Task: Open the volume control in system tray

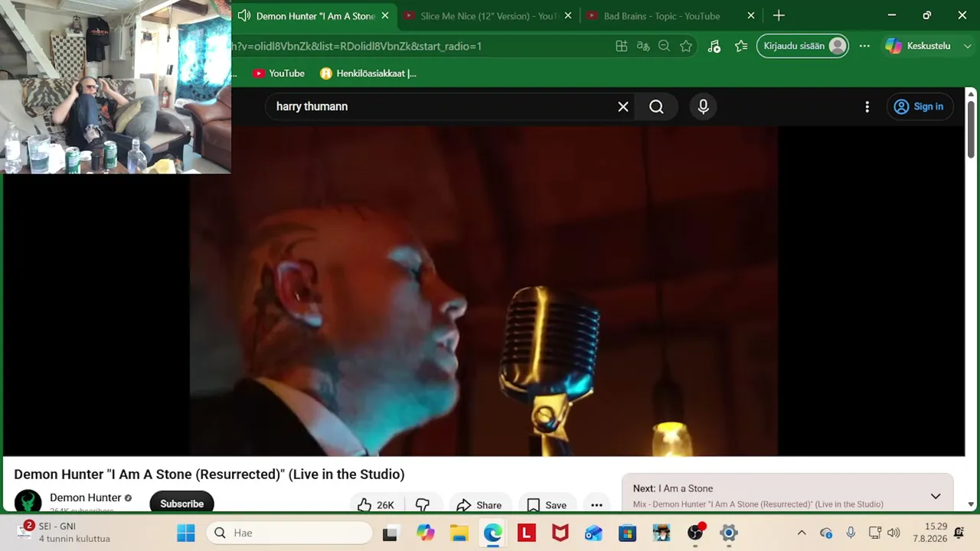Action: coord(893,533)
